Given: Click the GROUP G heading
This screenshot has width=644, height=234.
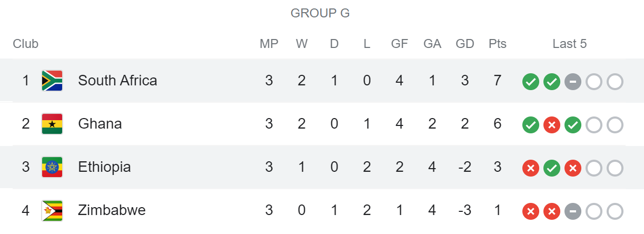Looking at the screenshot, I should (320, 13).
